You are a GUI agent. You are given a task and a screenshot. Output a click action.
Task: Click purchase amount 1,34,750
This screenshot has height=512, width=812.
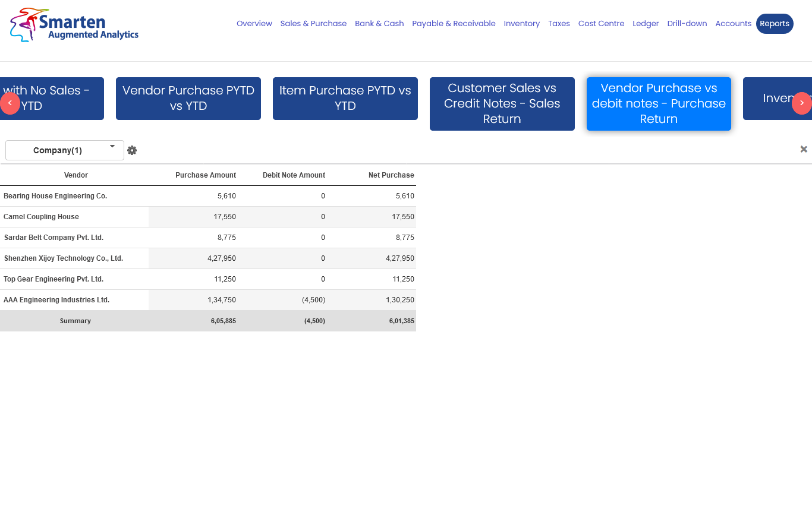tap(222, 300)
